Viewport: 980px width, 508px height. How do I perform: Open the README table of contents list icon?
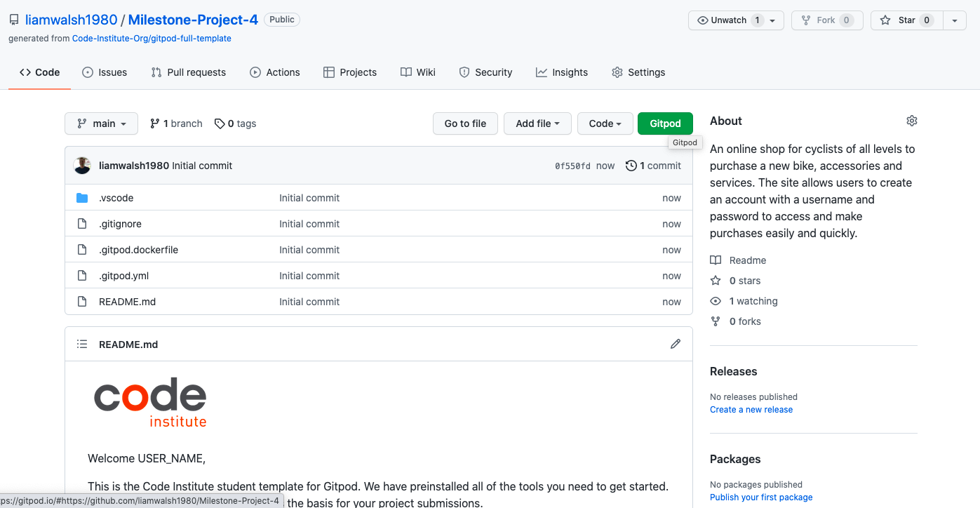click(x=82, y=344)
